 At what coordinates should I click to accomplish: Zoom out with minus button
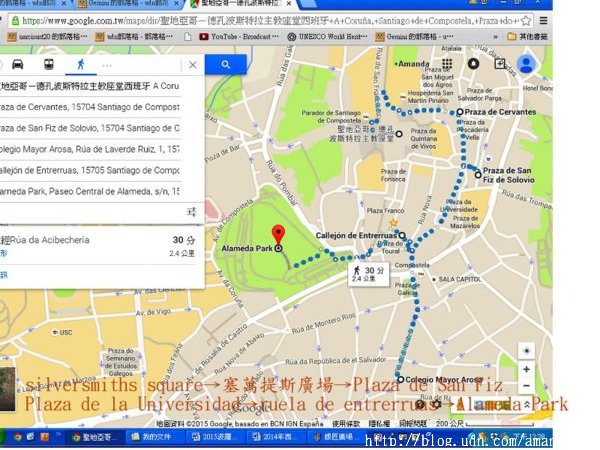click(527, 386)
